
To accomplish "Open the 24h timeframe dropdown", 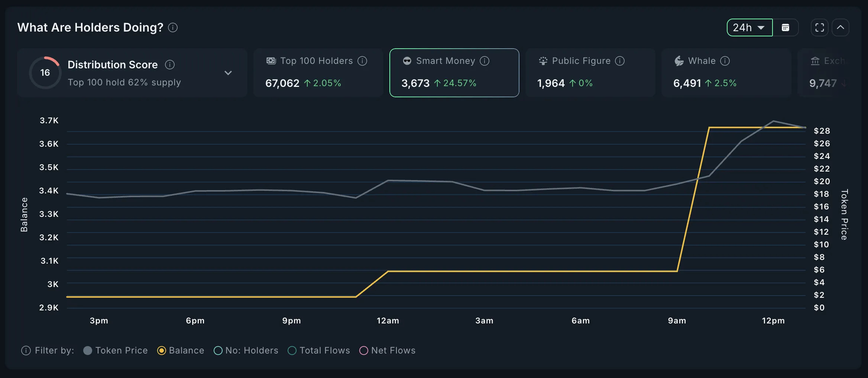I will coord(749,27).
